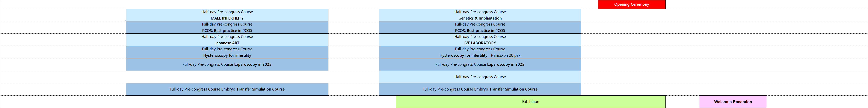The image size is (868, 108).
Task: Click the pink Welcome Reception block
Action: [x=733, y=102]
